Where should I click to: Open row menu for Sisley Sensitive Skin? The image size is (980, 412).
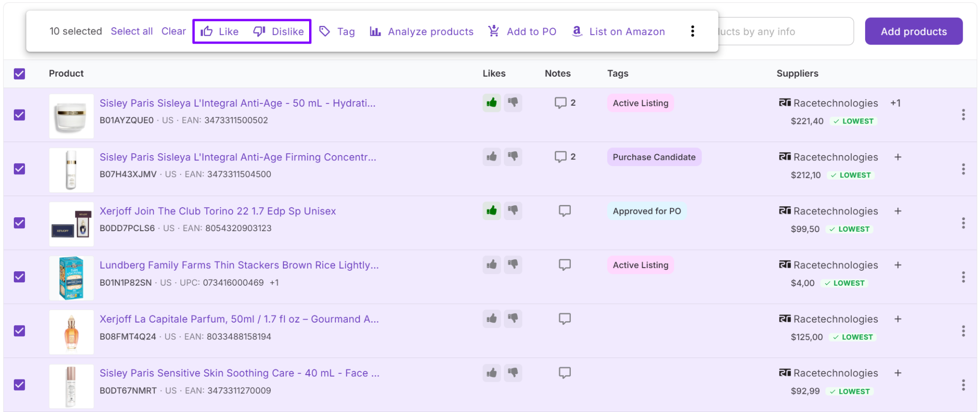click(x=963, y=385)
